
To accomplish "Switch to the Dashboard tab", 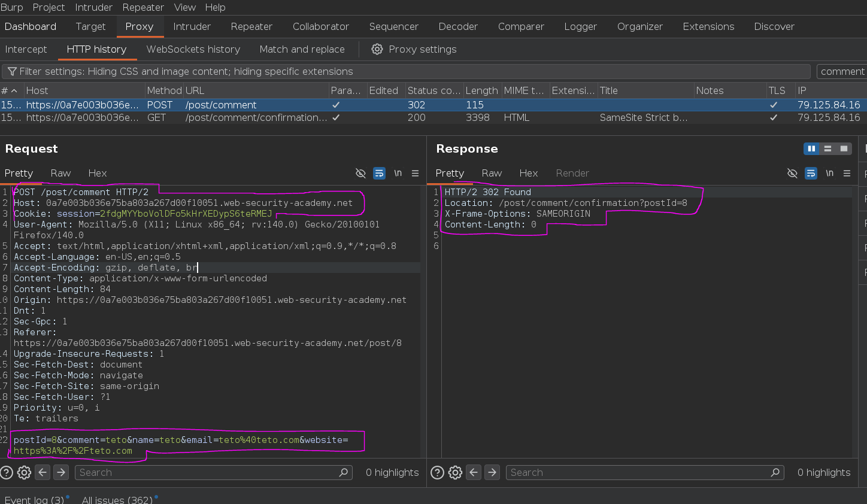I will point(30,26).
